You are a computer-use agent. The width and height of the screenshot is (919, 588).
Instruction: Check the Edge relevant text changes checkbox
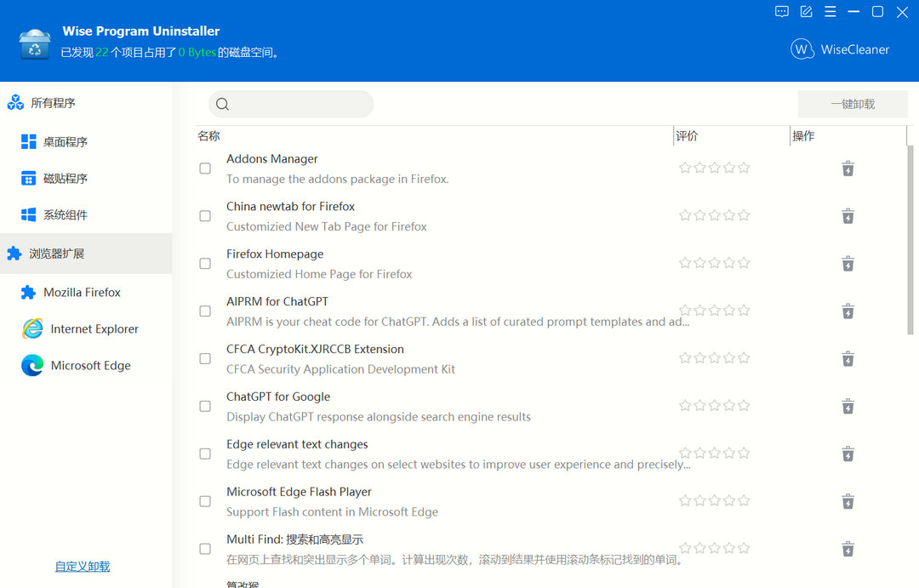pos(205,454)
